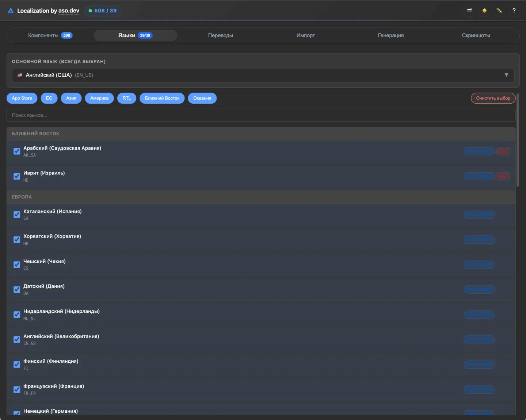Select the Азия region filter chip

pyautogui.click(x=71, y=98)
